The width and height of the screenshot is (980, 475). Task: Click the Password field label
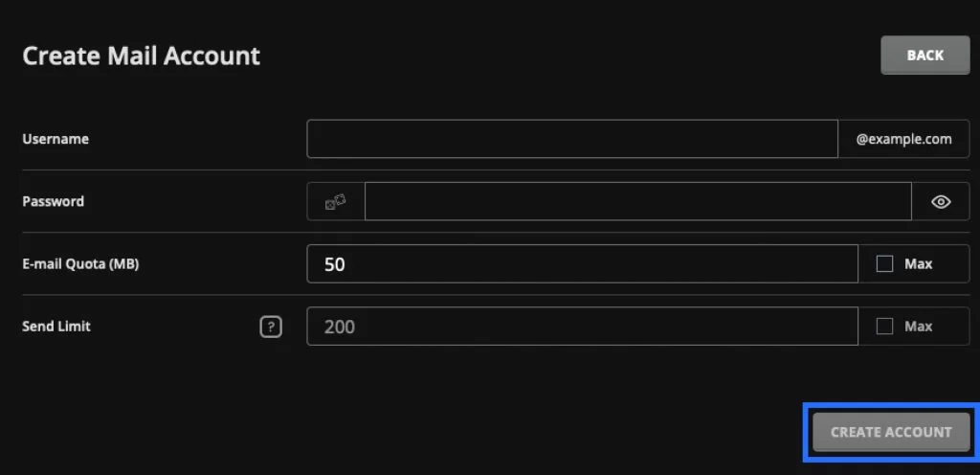53,202
